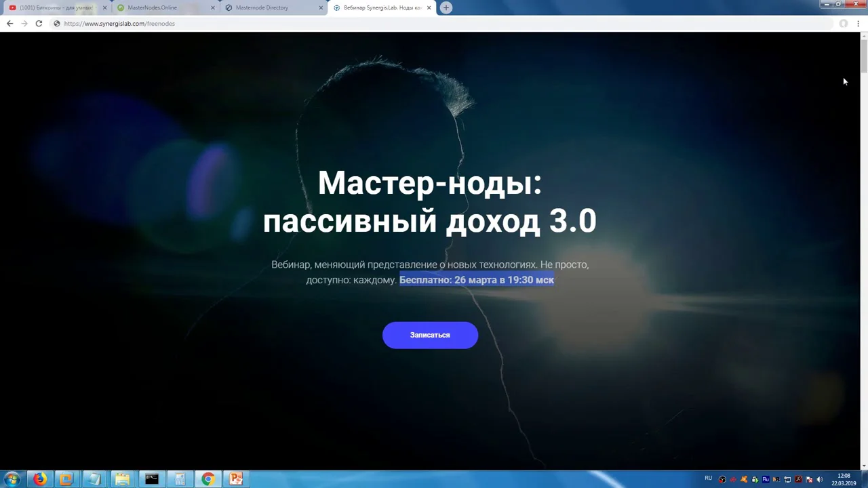Click the Мастер-ноды: heading line

[x=430, y=183]
